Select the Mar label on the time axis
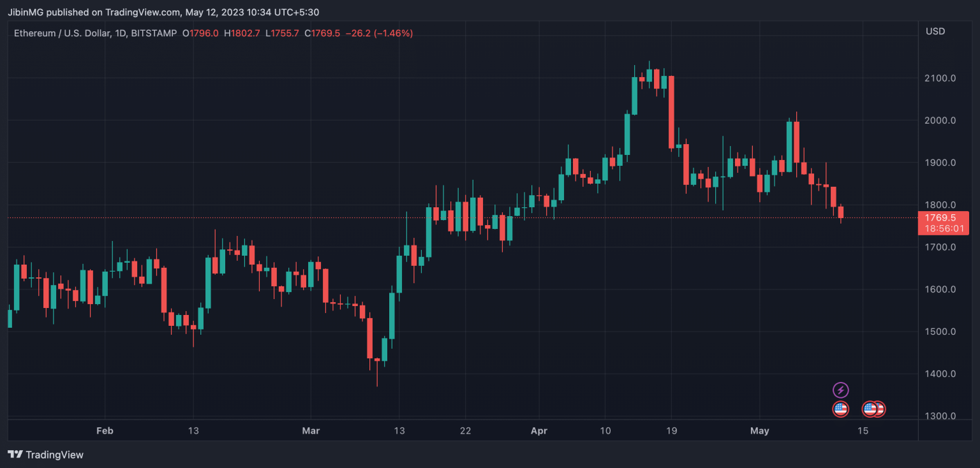 coord(311,431)
